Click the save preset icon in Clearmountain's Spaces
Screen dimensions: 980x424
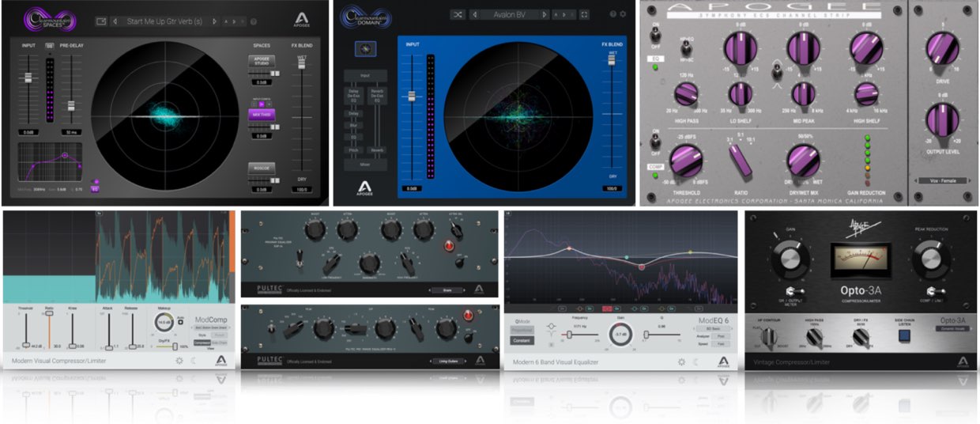click(x=101, y=21)
